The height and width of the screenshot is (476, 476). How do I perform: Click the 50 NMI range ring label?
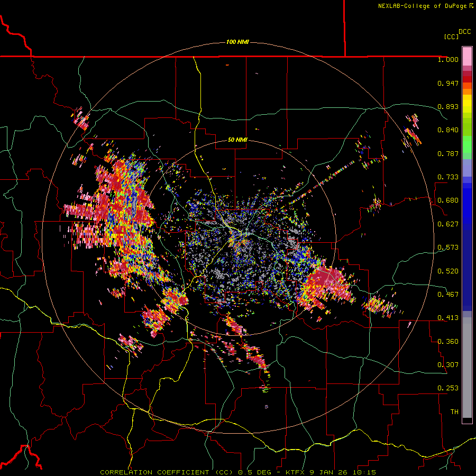[x=237, y=140]
